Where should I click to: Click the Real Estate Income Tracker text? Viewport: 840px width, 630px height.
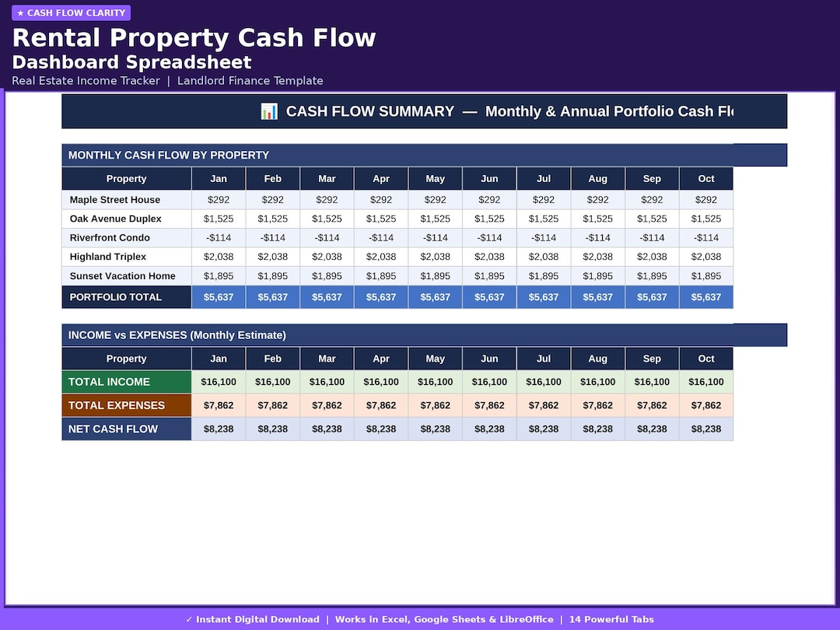tap(86, 81)
